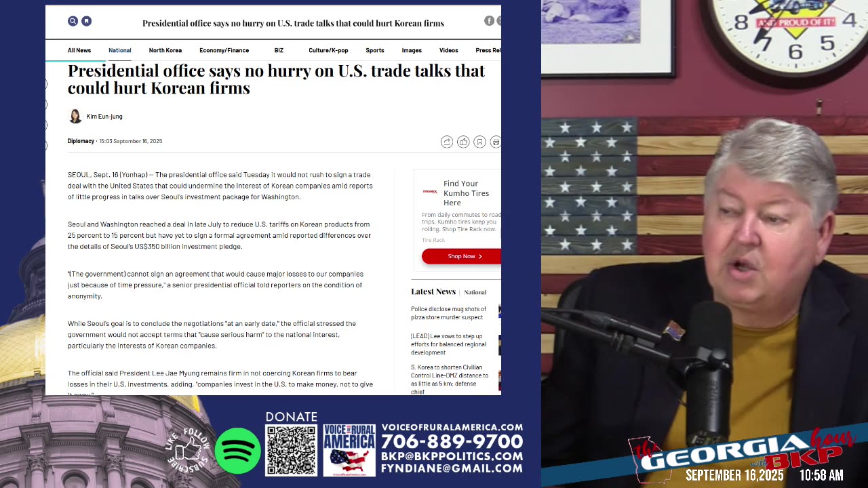Click the Latest News heading
This screenshot has width=868, height=488.
click(x=433, y=291)
